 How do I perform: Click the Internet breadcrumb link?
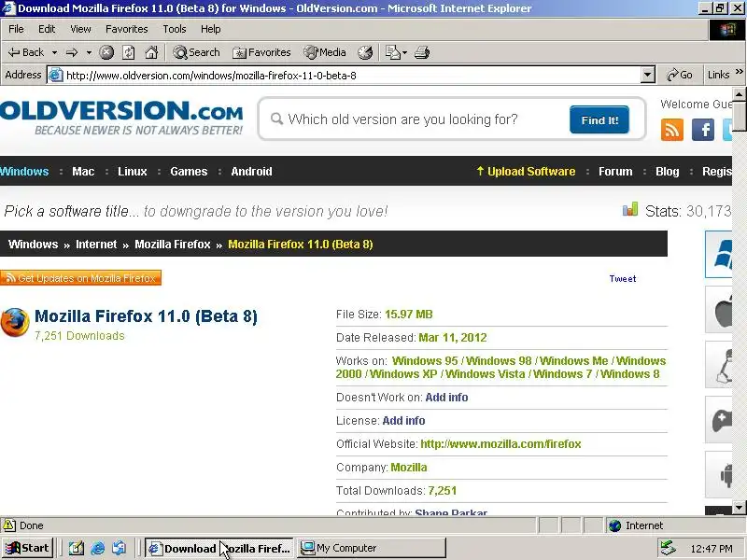[x=96, y=245]
